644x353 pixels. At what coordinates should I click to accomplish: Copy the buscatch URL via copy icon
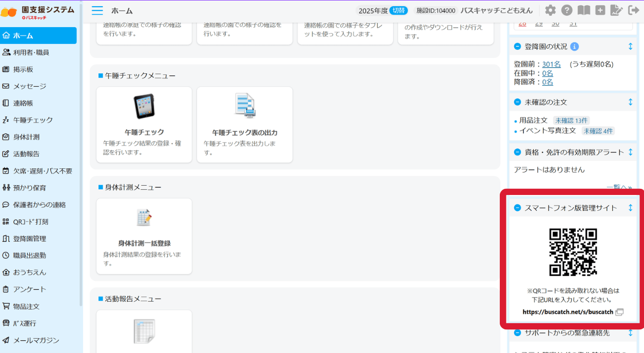[619, 311]
